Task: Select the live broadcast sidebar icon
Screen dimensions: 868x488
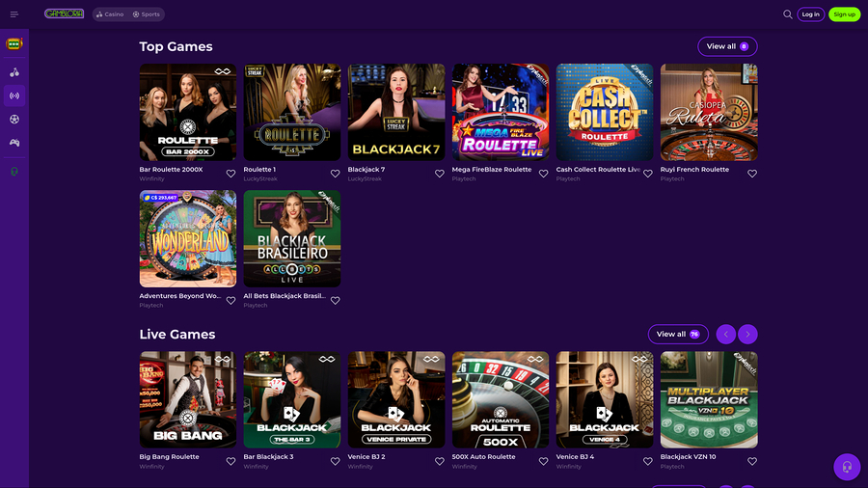Action: click(14, 95)
